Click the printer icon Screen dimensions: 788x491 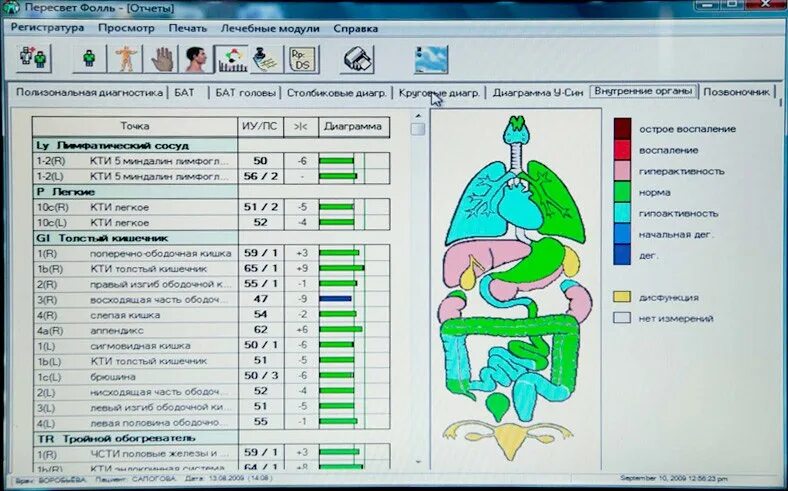(x=357, y=58)
